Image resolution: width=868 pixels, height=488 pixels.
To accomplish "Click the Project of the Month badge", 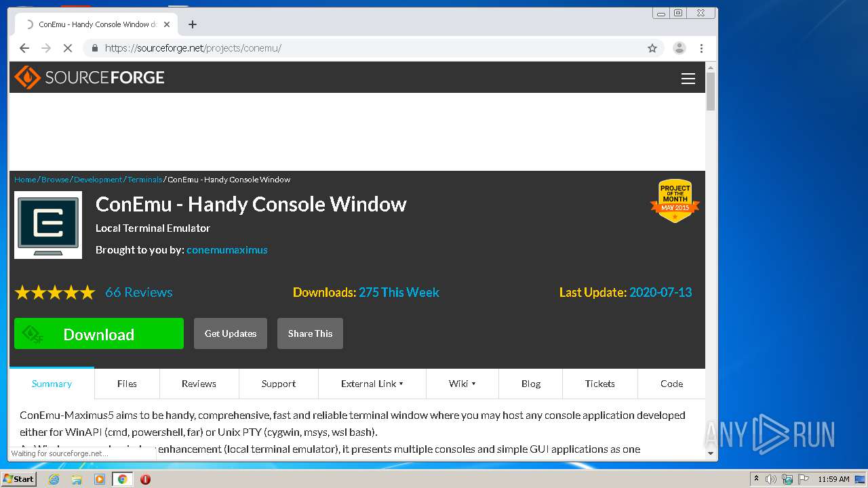I will coord(675,201).
